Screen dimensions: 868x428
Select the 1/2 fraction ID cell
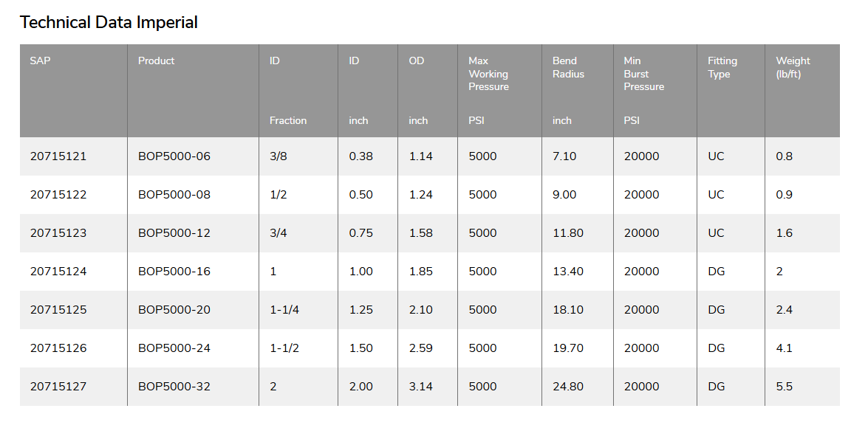[x=278, y=195]
